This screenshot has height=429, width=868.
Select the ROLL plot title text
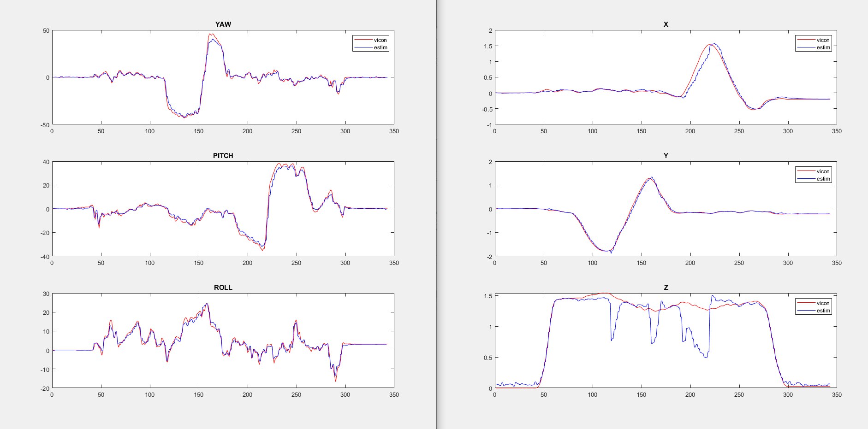click(223, 288)
